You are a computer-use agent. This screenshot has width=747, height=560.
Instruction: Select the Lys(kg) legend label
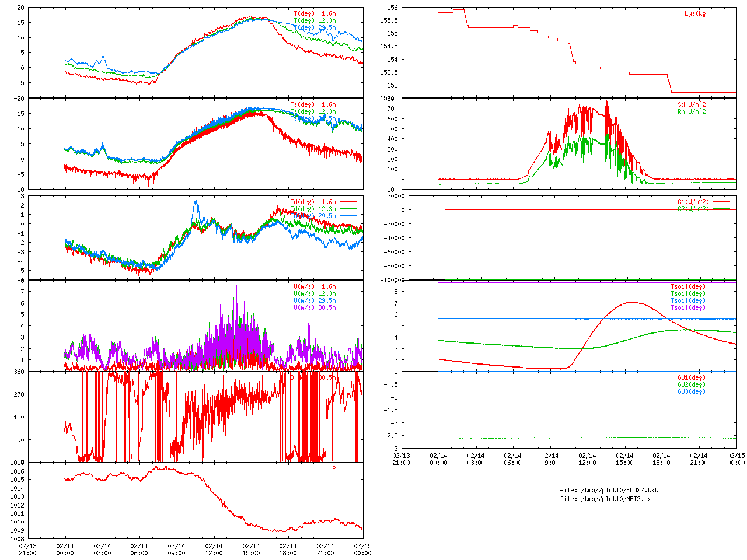tap(697, 13)
